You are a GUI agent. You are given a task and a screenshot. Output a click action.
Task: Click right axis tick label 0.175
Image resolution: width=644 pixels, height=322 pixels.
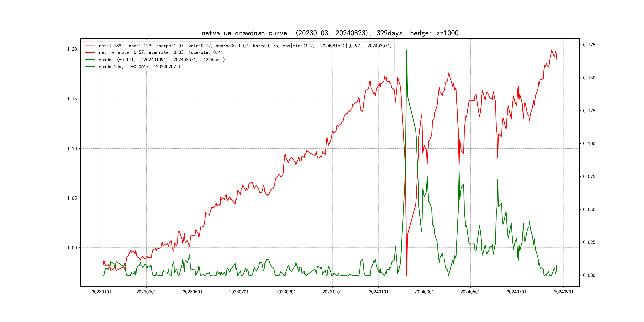(589, 45)
